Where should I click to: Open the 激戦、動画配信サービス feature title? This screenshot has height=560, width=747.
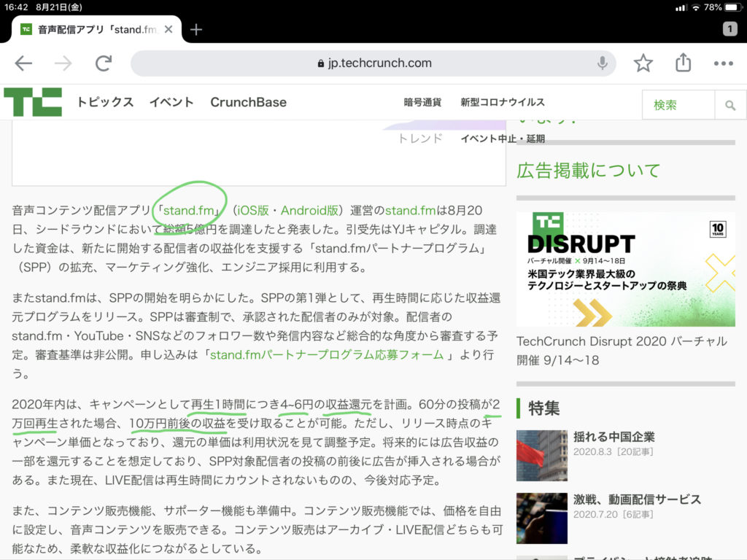tap(637, 499)
